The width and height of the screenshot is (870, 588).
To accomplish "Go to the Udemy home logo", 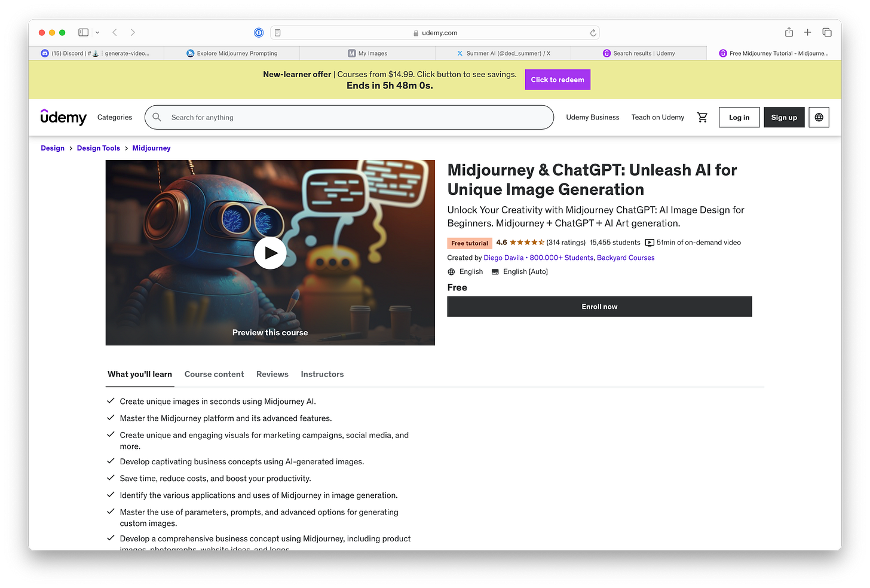I will (x=63, y=117).
